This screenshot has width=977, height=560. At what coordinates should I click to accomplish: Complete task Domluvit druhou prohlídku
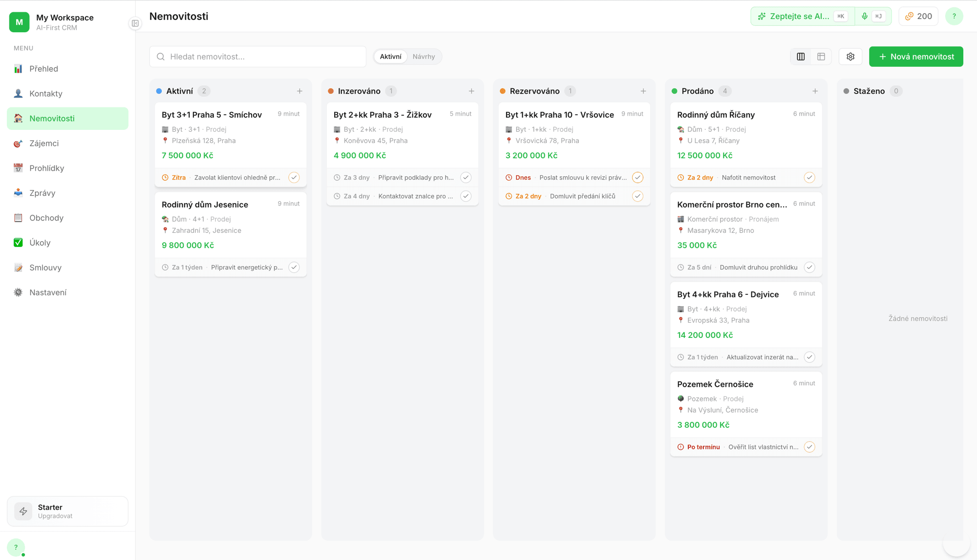(810, 268)
